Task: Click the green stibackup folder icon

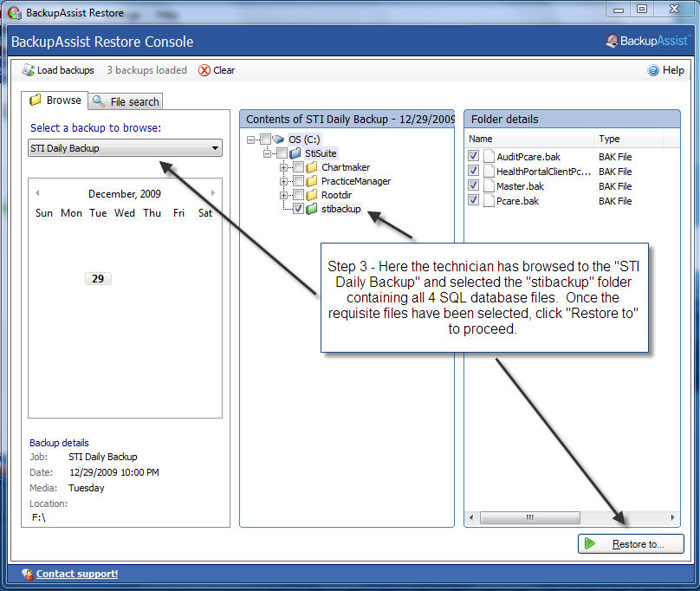Action: 312,209
